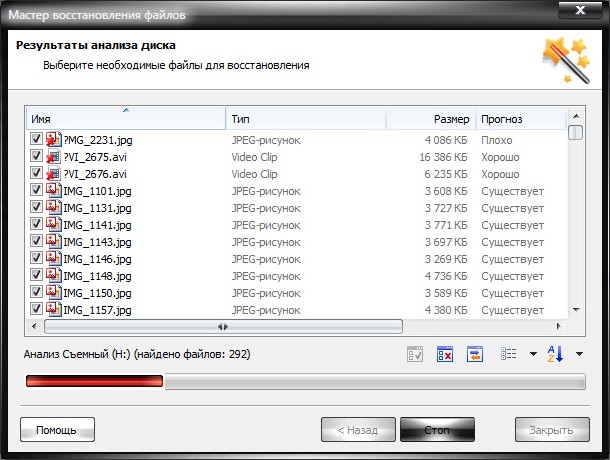The image size is (610, 460).
Task: Click the scroll right arrow
Action: point(559,326)
